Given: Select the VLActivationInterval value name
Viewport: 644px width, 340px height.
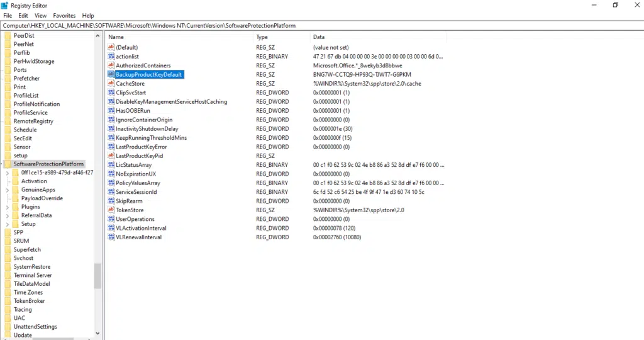Looking at the screenshot, I should coord(141,228).
